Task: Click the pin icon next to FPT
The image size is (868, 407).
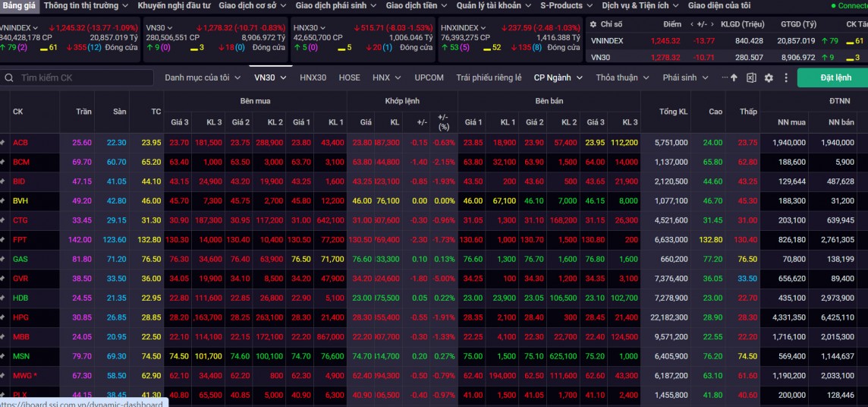Action: coord(3,240)
